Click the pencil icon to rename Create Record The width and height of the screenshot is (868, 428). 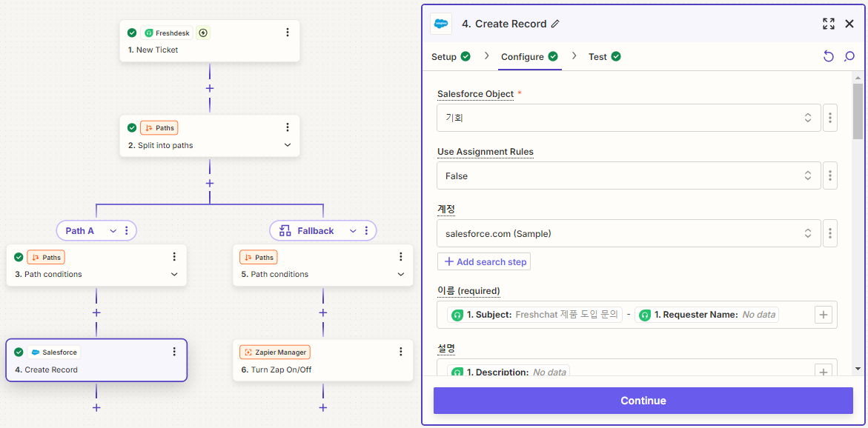click(x=555, y=24)
